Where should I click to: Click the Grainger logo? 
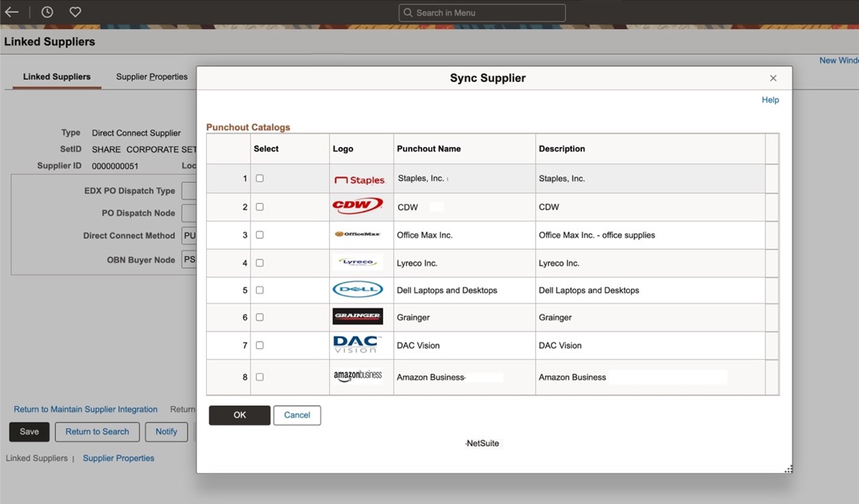pos(357,316)
